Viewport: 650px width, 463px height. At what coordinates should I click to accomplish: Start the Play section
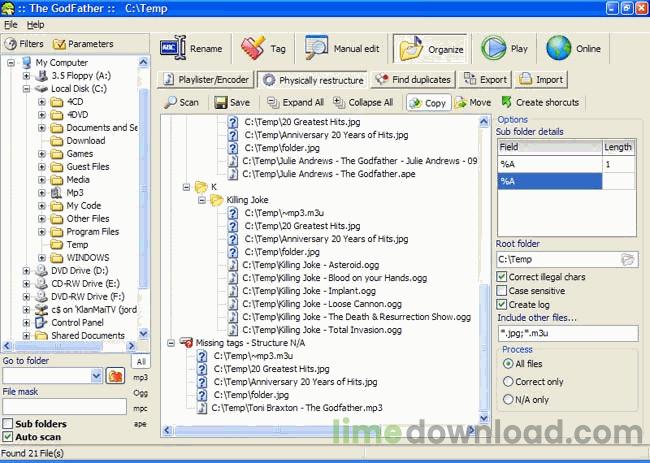[x=505, y=48]
